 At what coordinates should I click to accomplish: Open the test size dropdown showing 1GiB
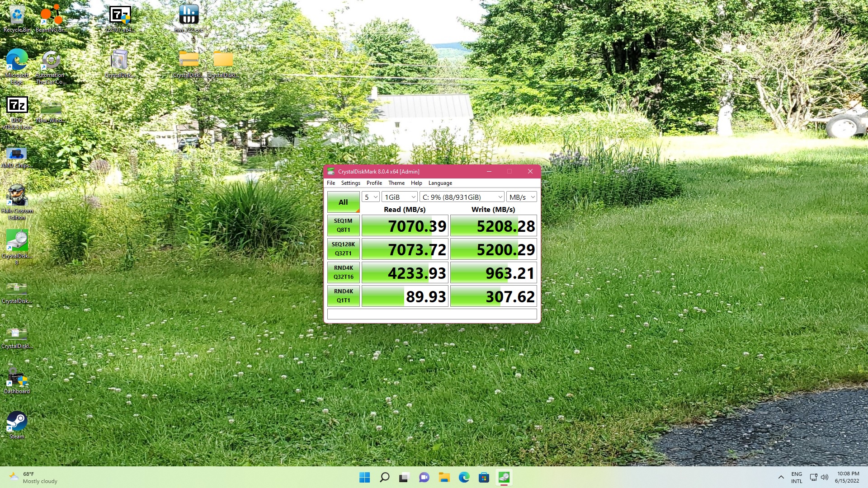[399, 197]
